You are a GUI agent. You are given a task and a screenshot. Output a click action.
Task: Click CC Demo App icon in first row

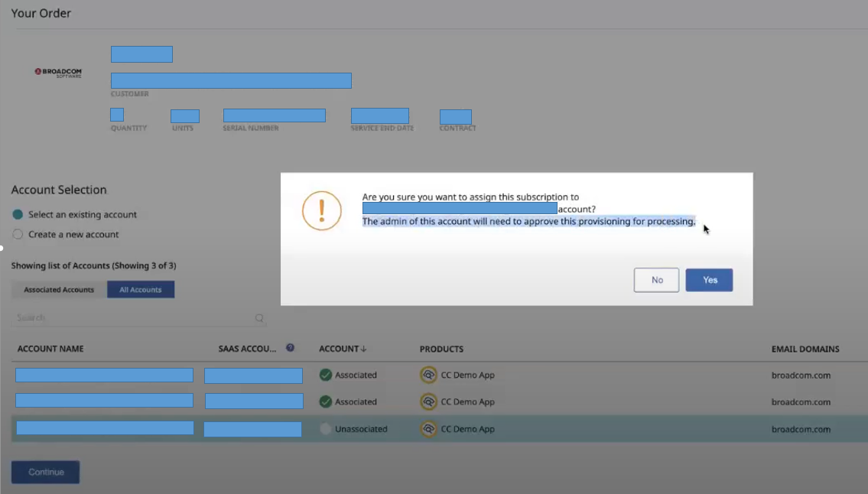(x=428, y=375)
